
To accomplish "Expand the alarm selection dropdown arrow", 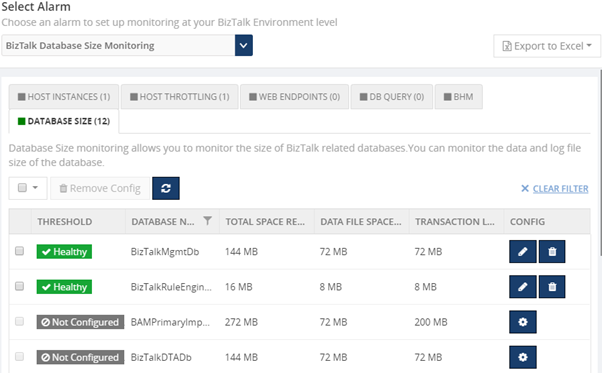I will click(x=243, y=45).
